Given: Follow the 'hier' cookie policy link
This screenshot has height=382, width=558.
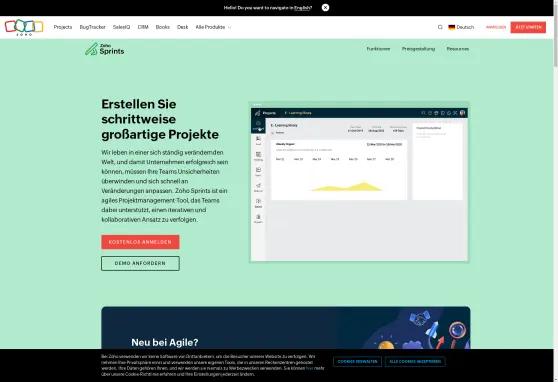Looking at the screenshot, I should tap(310, 368).
